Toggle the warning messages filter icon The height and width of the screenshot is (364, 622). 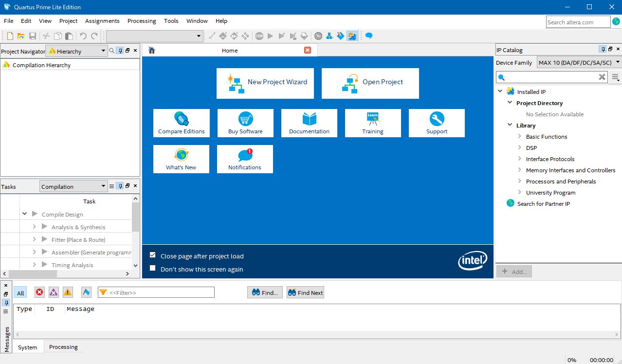68,292
